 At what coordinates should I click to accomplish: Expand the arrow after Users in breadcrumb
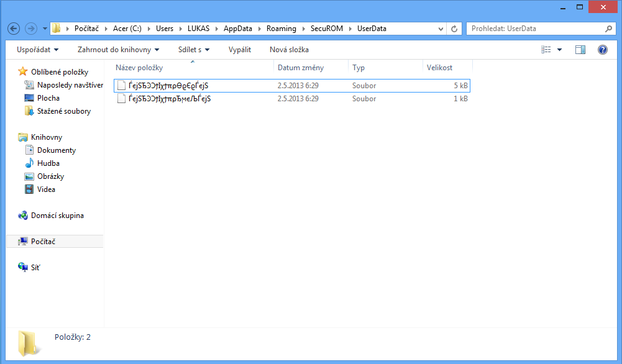(180, 29)
